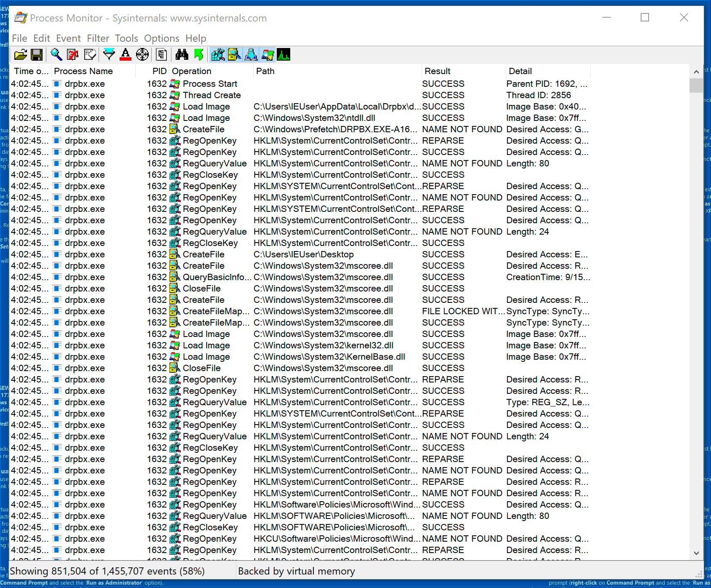This screenshot has height=588, width=711.
Task: Click the scrollbar down arrow
Action: tap(696, 553)
